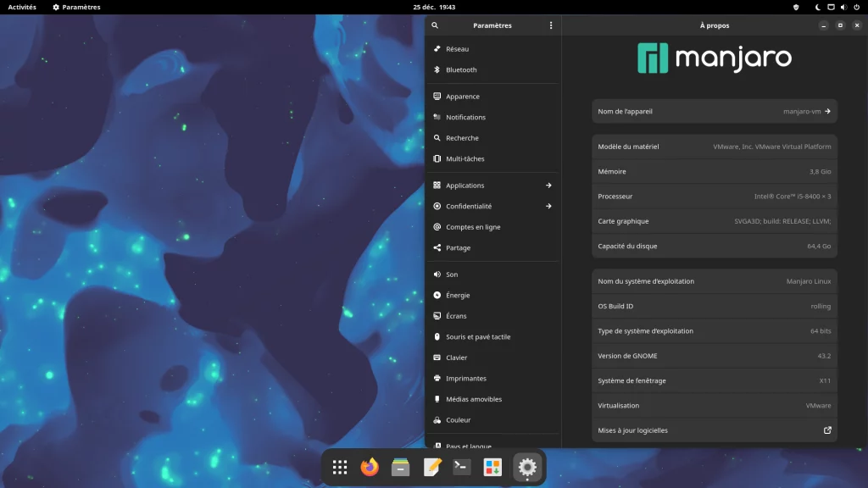This screenshot has width=868, height=488.
Task: Show applications grid in the dock
Action: point(340,467)
